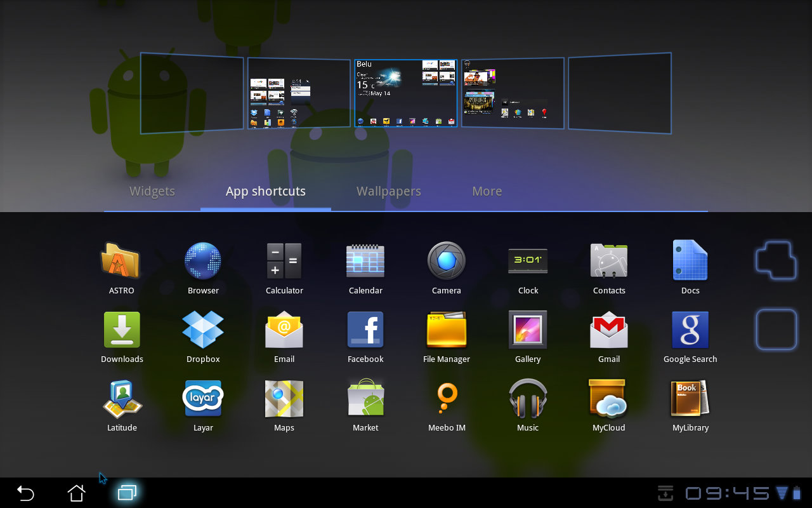This screenshot has width=812, height=508.
Task: Select the Gallery app shortcut
Action: (x=528, y=330)
